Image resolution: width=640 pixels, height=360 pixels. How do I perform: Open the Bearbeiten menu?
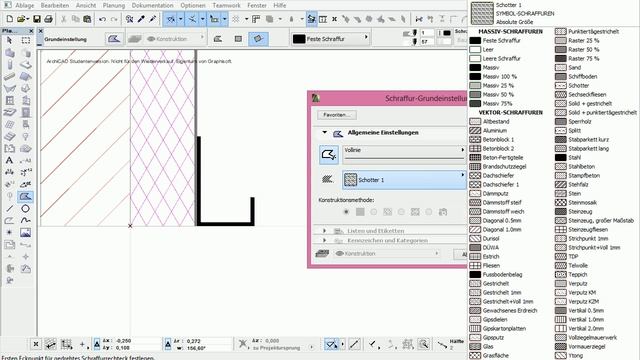(x=55, y=5)
